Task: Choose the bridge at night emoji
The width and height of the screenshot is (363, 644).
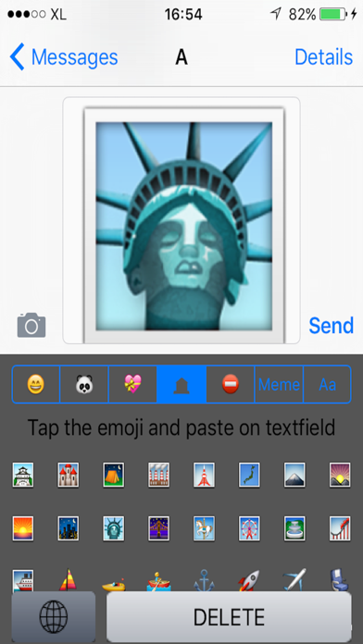Action: tap(158, 528)
